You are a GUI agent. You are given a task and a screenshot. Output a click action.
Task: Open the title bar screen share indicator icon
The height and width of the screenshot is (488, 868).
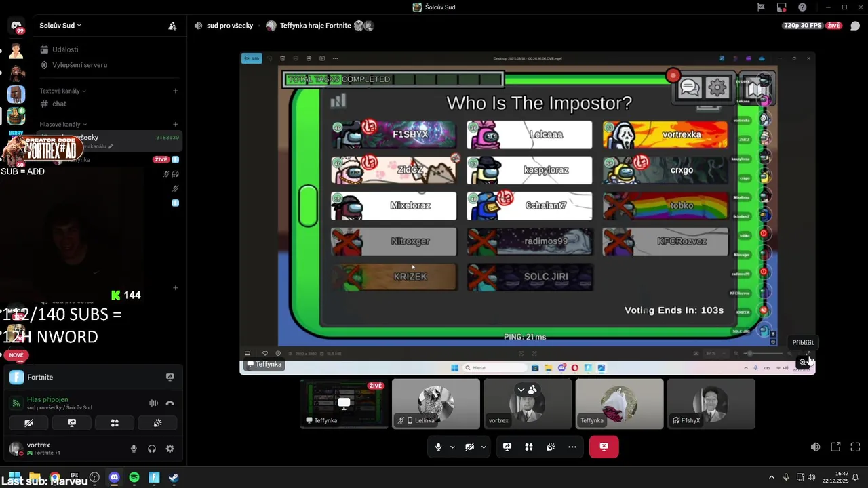[x=782, y=7]
